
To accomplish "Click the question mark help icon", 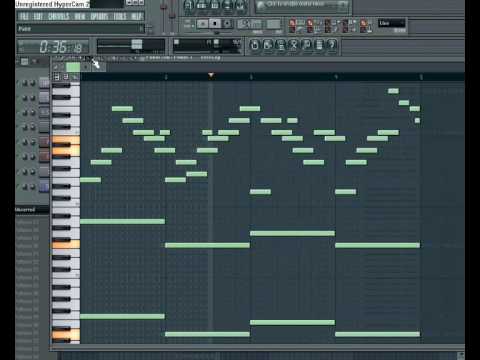I will [332, 44].
